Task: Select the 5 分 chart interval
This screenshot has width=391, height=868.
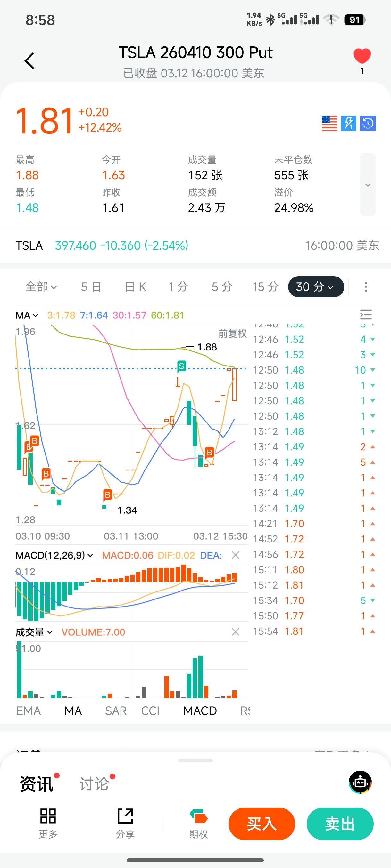Action: click(222, 287)
